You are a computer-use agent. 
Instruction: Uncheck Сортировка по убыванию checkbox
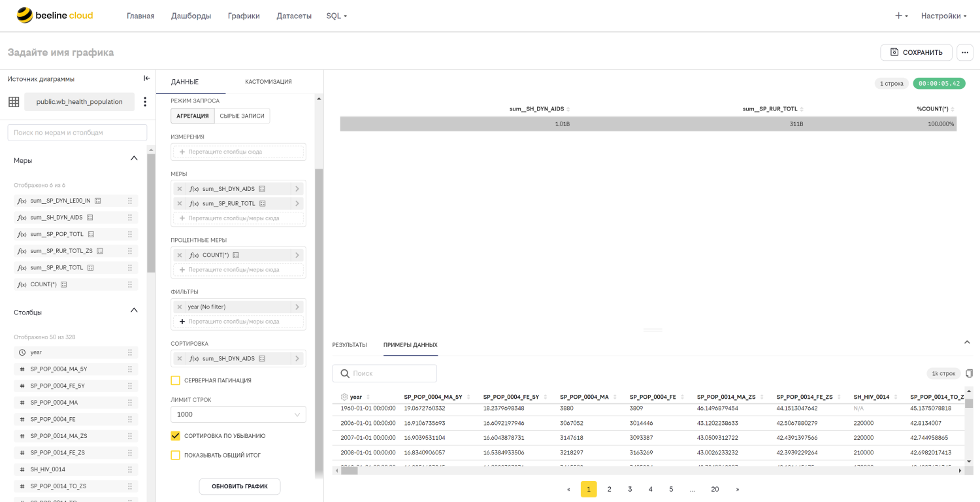point(175,436)
